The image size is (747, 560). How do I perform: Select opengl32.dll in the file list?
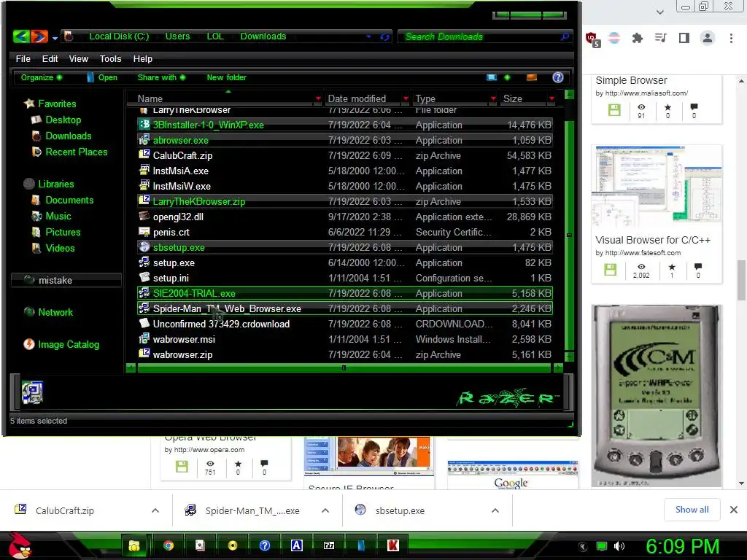click(x=345, y=217)
